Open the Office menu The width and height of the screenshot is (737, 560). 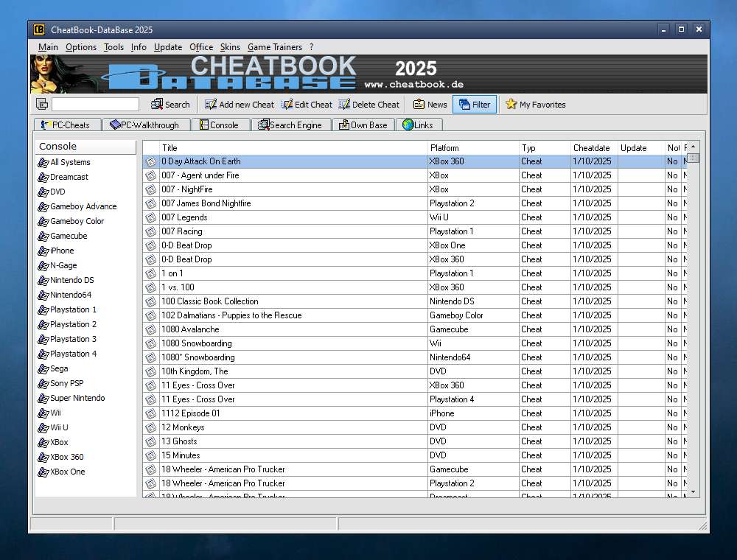pos(201,47)
